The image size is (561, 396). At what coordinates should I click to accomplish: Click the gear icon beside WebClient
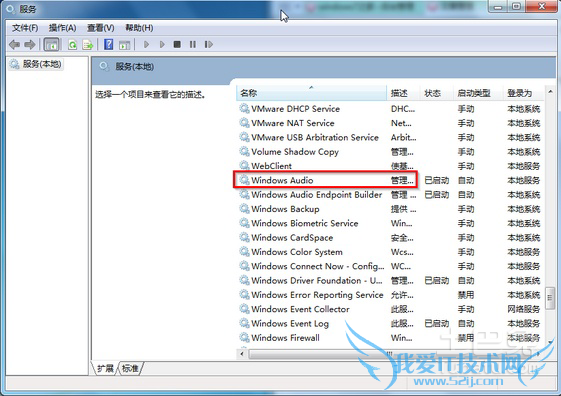(x=244, y=166)
